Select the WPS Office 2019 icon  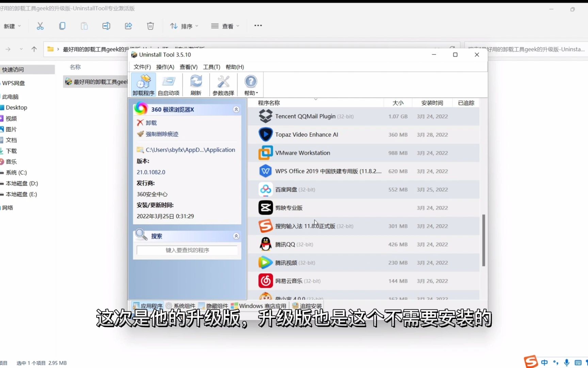(265, 171)
